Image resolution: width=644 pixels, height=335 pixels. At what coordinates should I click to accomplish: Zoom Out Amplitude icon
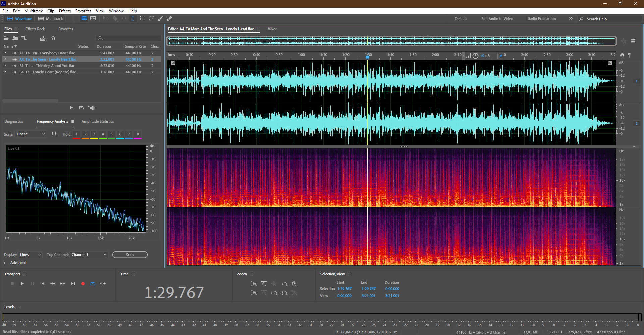click(x=254, y=293)
